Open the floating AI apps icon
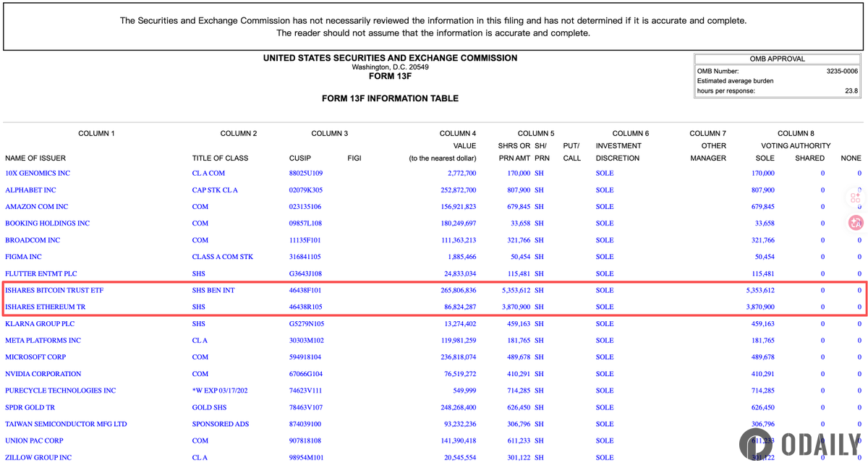Viewport: 868px width, 468px height. [x=855, y=197]
